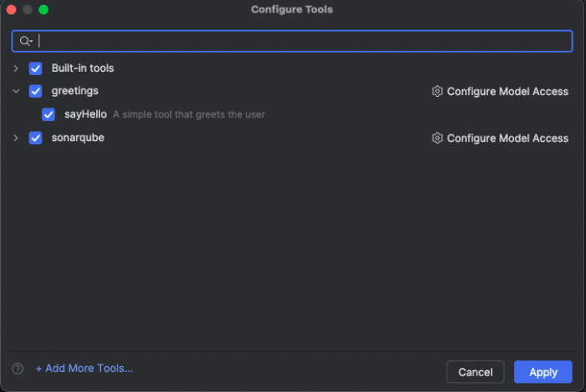This screenshot has width=586, height=392.
Task: Open Configure Model Access for greetings
Action: click(x=507, y=92)
